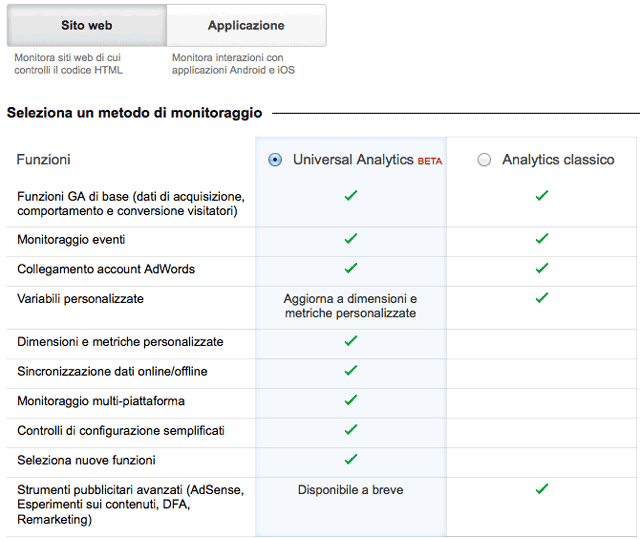Click Universal Analytics checkmark for Collegamento account AdWords
This screenshot has height=539, width=640.
click(x=351, y=268)
